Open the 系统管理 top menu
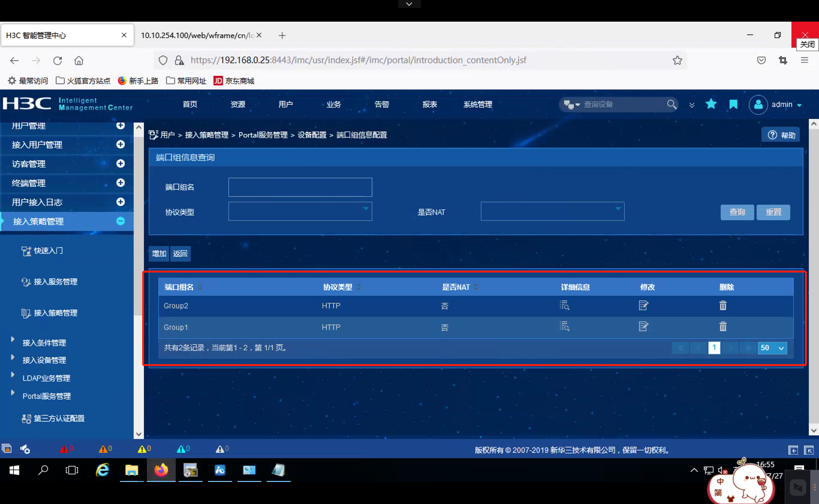Screen dimensions: 819x504 tap(478, 104)
